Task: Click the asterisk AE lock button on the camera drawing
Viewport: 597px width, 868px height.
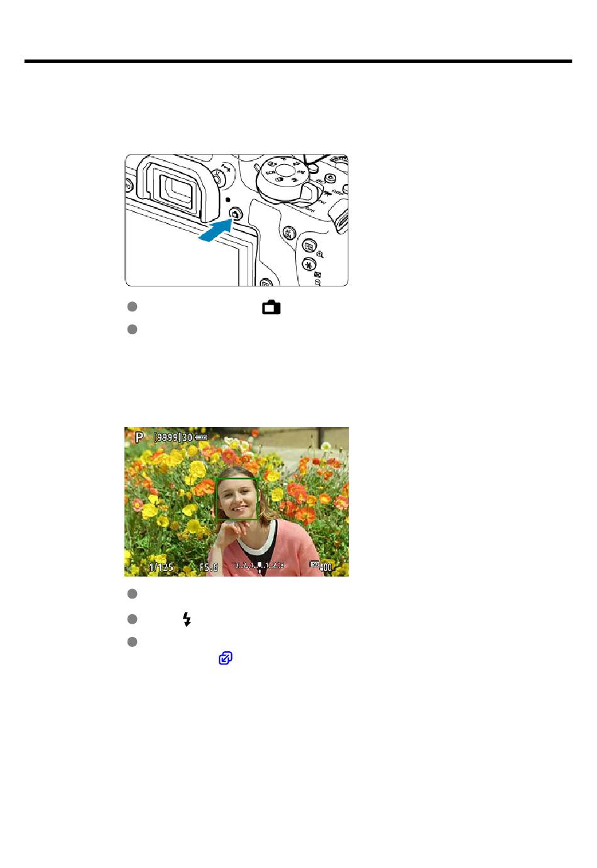Action: point(309,264)
